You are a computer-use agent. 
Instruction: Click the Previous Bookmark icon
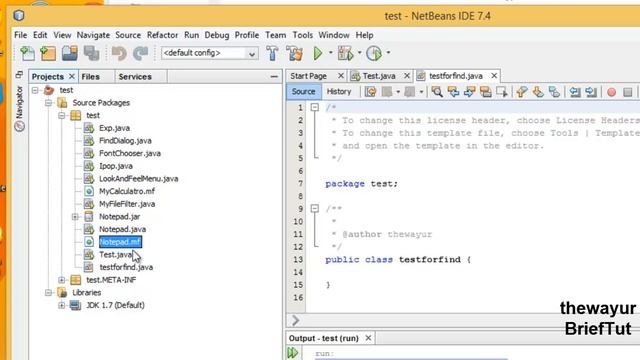coord(522,91)
